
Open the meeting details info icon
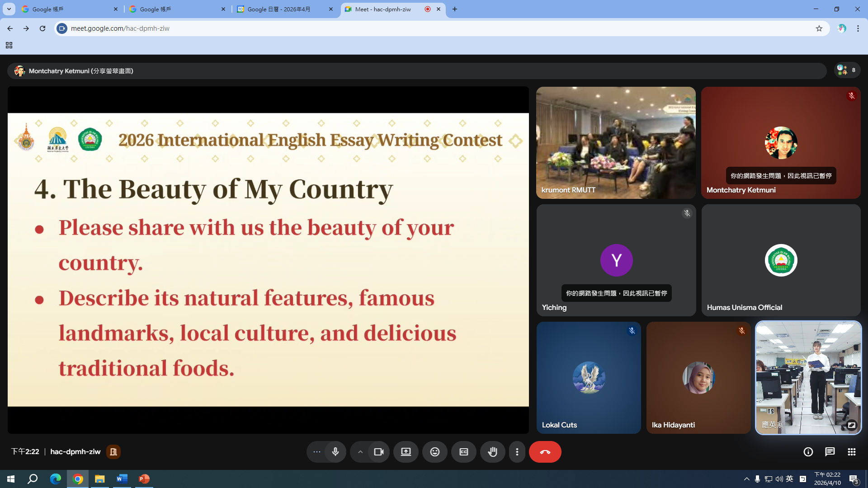808,452
